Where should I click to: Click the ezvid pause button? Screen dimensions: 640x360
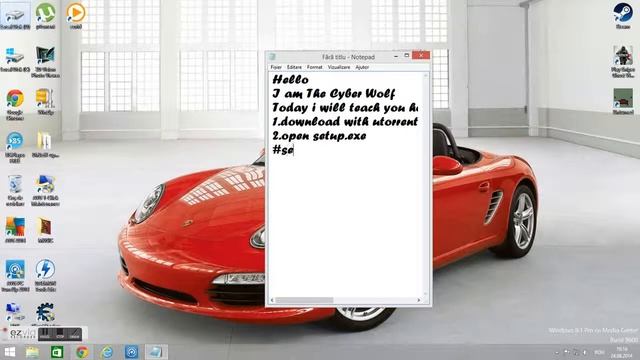[x=45, y=334]
